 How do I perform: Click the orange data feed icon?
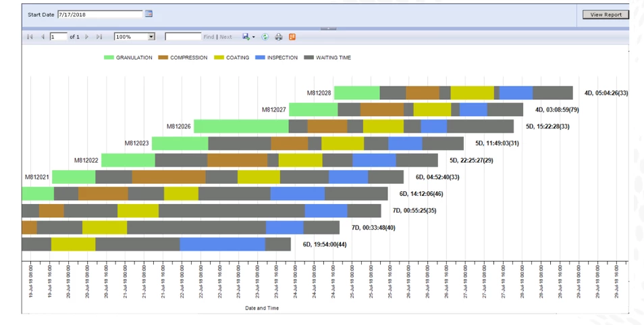point(292,37)
